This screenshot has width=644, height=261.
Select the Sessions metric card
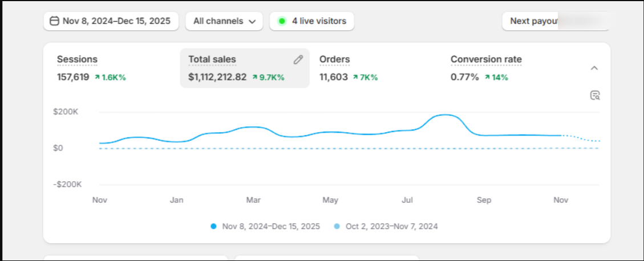(x=113, y=68)
